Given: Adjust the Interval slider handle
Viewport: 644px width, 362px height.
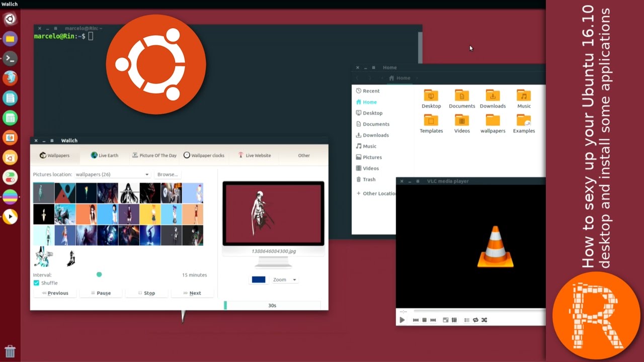Looking at the screenshot, I should pyautogui.click(x=99, y=275).
